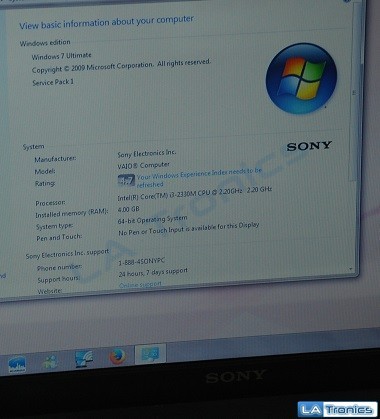This screenshot has width=380, height=419.
Task: Select the Intel Core i3-2330M processor text
Action: (195, 193)
